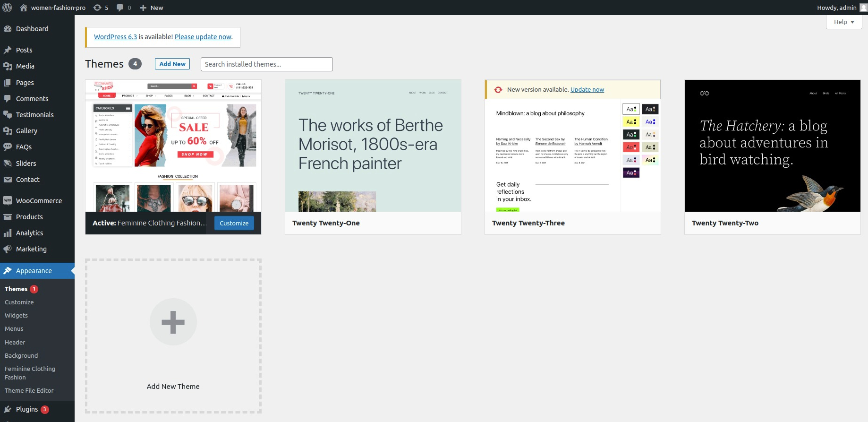Select the Analytics menu item
Viewport: 868px width, 422px height.
(x=37, y=233)
